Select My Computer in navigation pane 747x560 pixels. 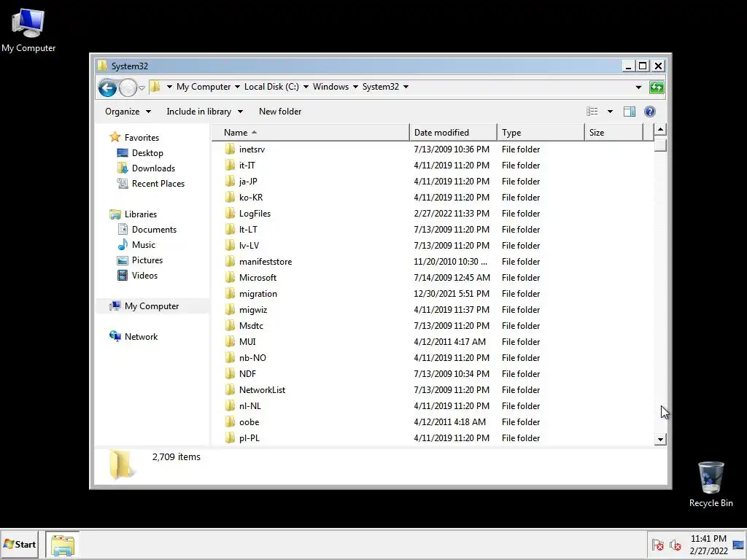click(152, 306)
